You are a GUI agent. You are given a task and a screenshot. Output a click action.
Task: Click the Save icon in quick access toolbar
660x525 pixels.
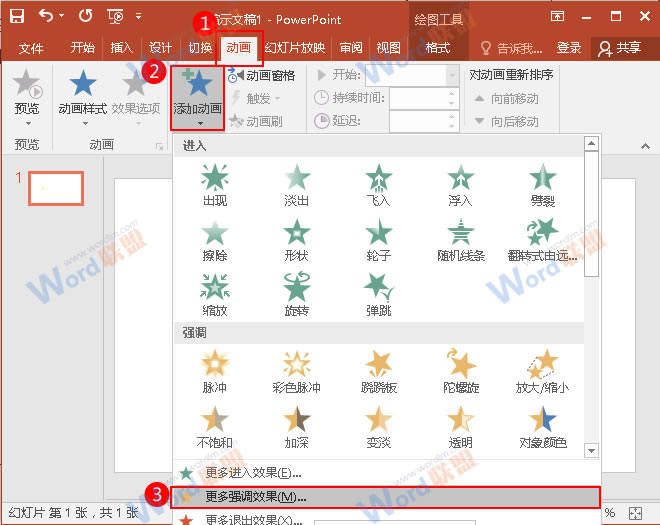pyautogui.click(x=17, y=17)
